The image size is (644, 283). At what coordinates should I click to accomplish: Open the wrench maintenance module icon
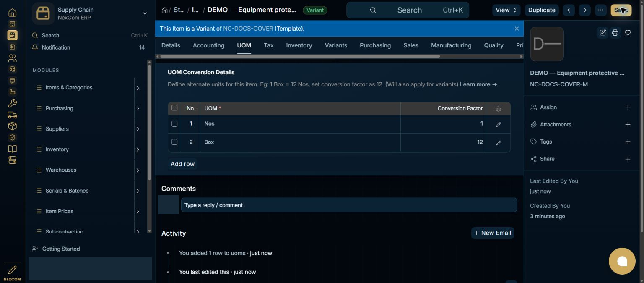[x=12, y=103]
